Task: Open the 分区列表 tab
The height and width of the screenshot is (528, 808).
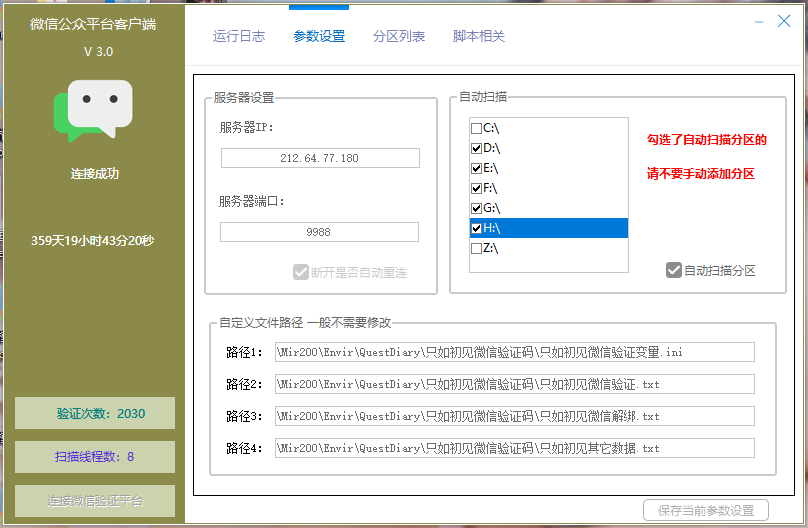Action: coord(399,36)
